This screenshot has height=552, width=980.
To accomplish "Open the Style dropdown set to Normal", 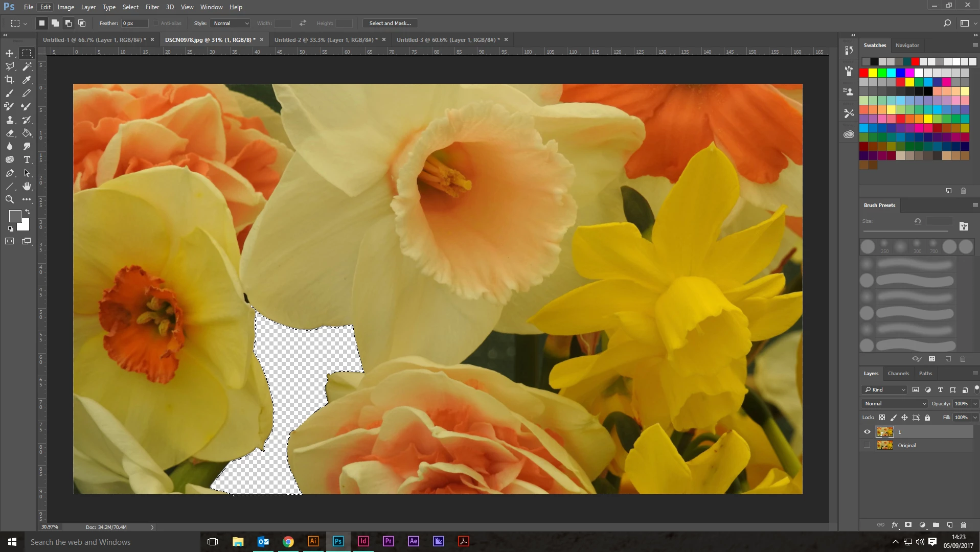I will tap(231, 24).
